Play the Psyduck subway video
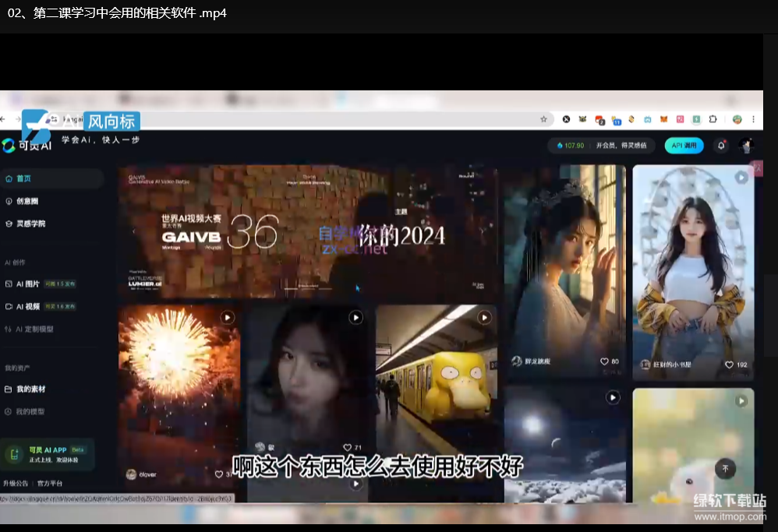 point(484,317)
